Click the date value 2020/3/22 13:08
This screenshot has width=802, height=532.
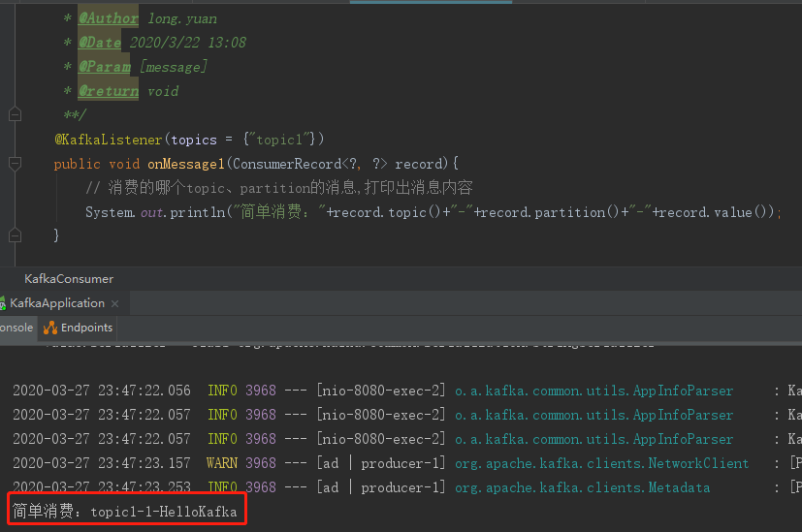point(188,43)
